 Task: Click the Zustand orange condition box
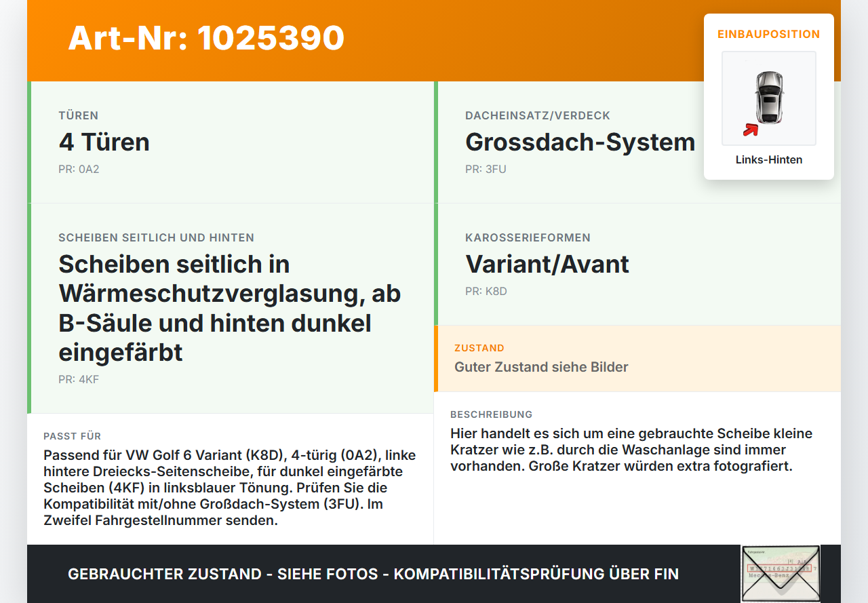[x=637, y=358]
